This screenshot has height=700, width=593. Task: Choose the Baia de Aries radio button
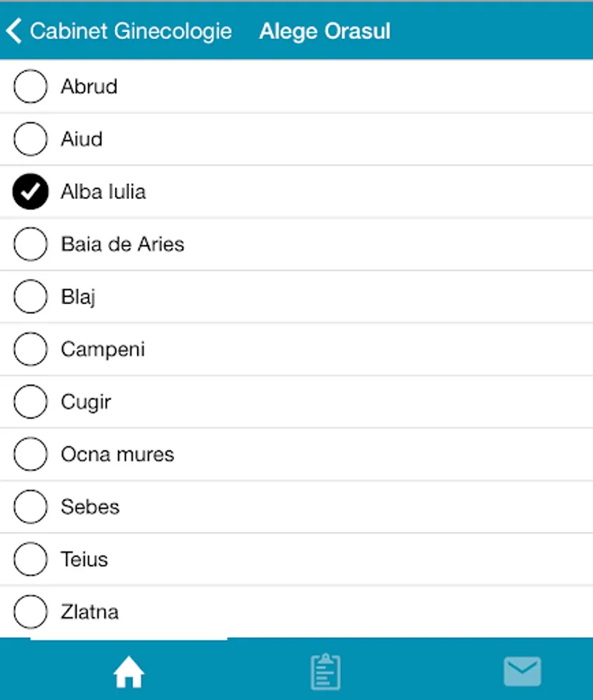click(30, 244)
